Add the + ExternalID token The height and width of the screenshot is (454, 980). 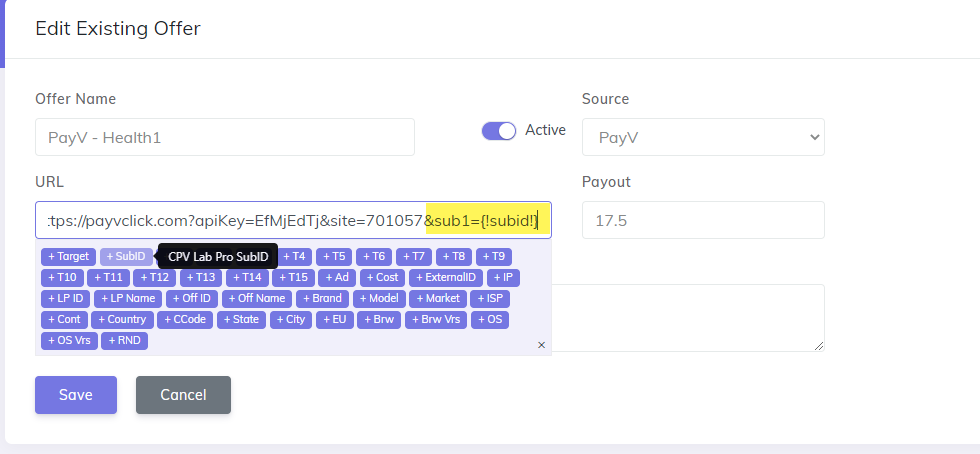click(x=446, y=278)
